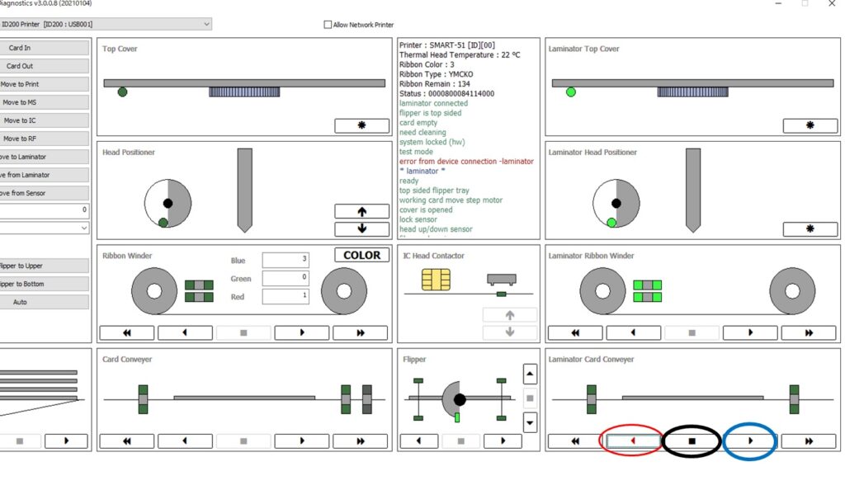Stop the Laminator Card Conveyer

[692, 441]
